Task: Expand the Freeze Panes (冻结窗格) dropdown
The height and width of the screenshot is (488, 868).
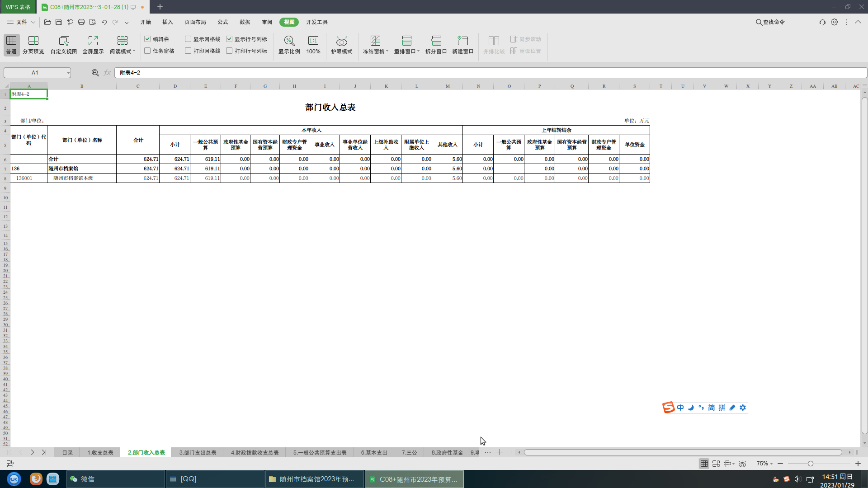Action: [x=387, y=52]
